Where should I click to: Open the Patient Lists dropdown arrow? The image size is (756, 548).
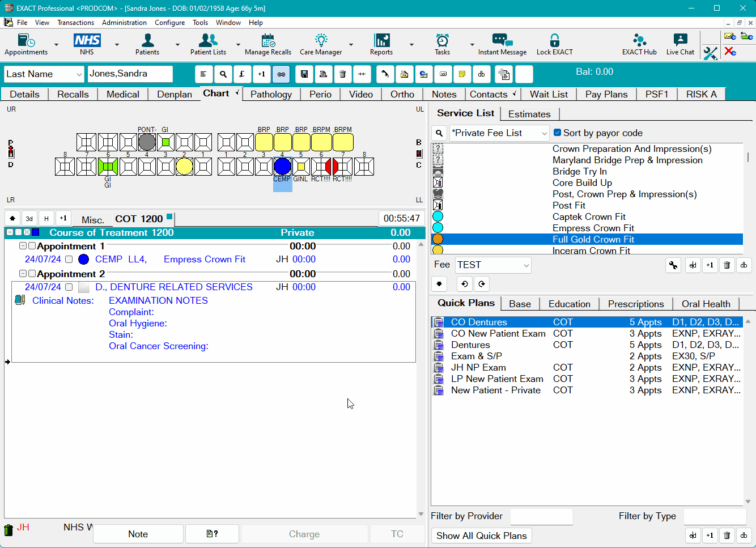tap(238, 45)
